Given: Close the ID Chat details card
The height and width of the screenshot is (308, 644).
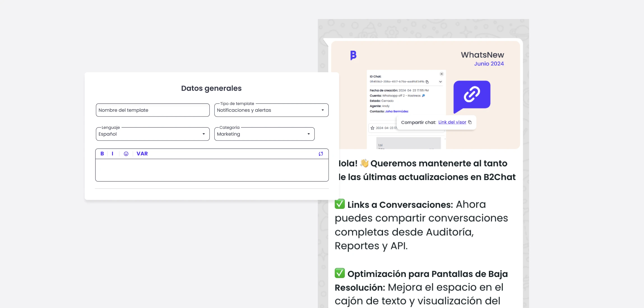Looking at the screenshot, I should 442,74.
